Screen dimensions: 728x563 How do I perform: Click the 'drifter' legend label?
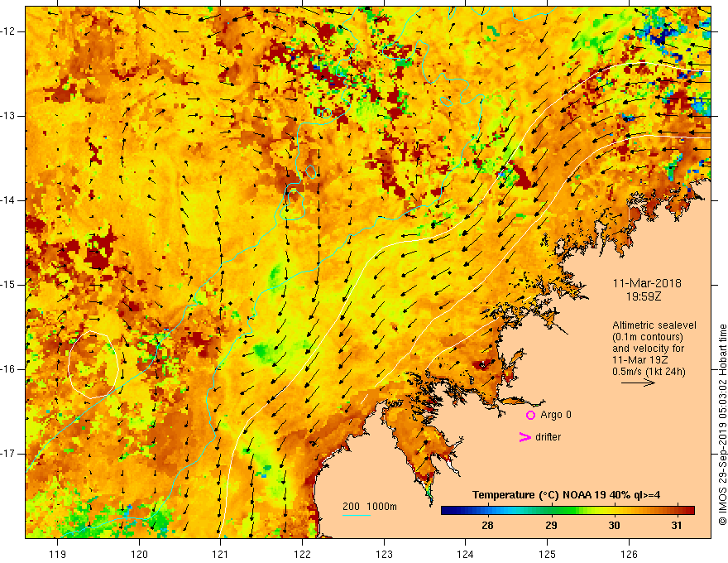click(548, 437)
